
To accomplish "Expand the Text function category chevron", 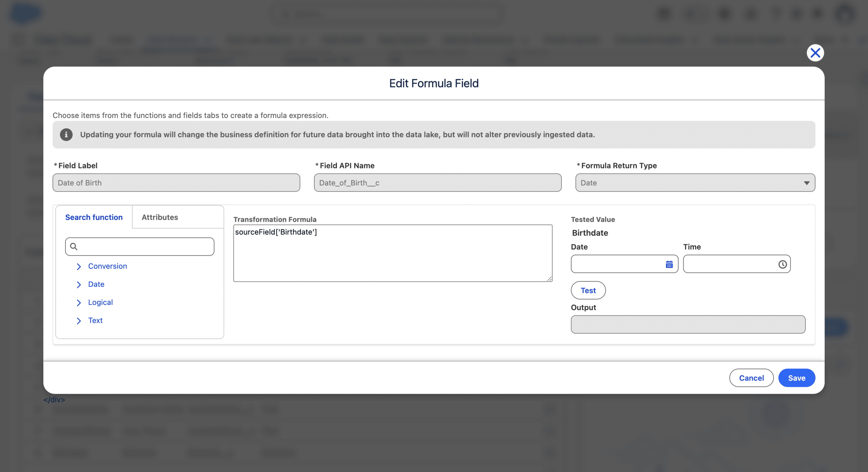I will pyautogui.click(x=79, y=320).
